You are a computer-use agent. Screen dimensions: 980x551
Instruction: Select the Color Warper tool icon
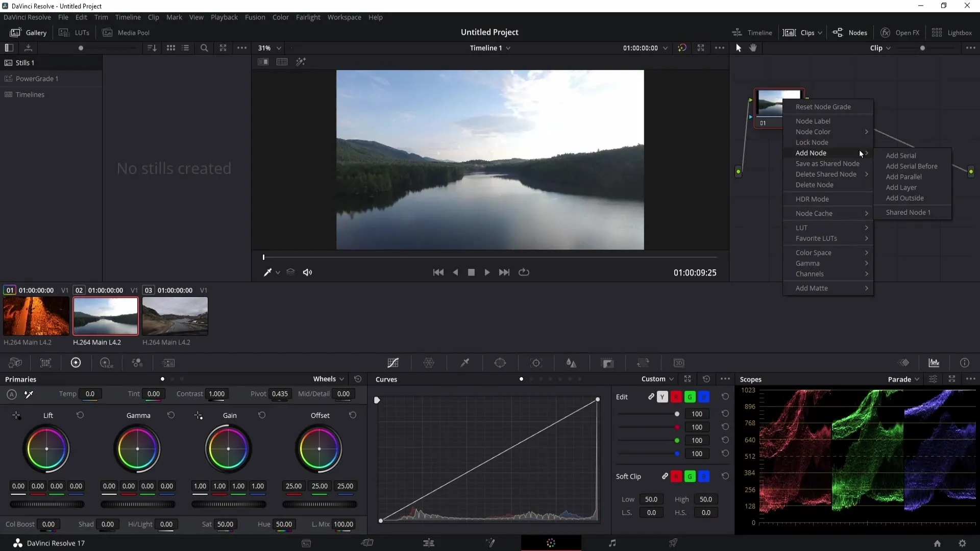pos(429,363)
